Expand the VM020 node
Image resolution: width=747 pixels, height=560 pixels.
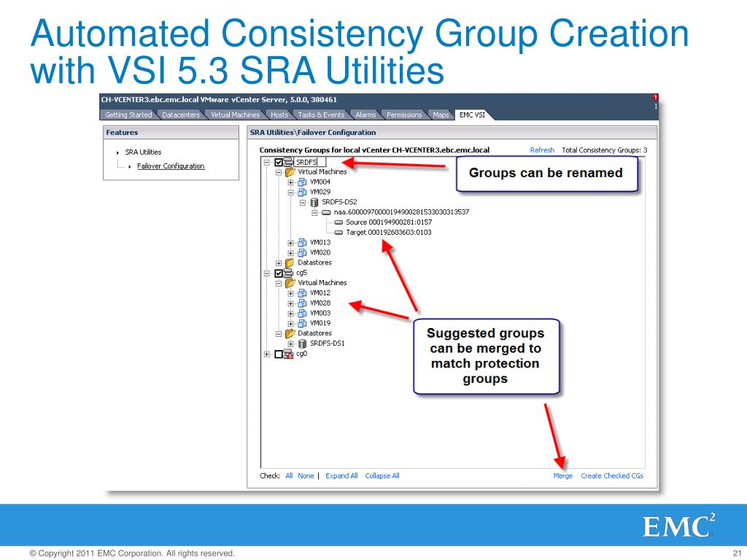pyautogui.click(x=290, y=253)
